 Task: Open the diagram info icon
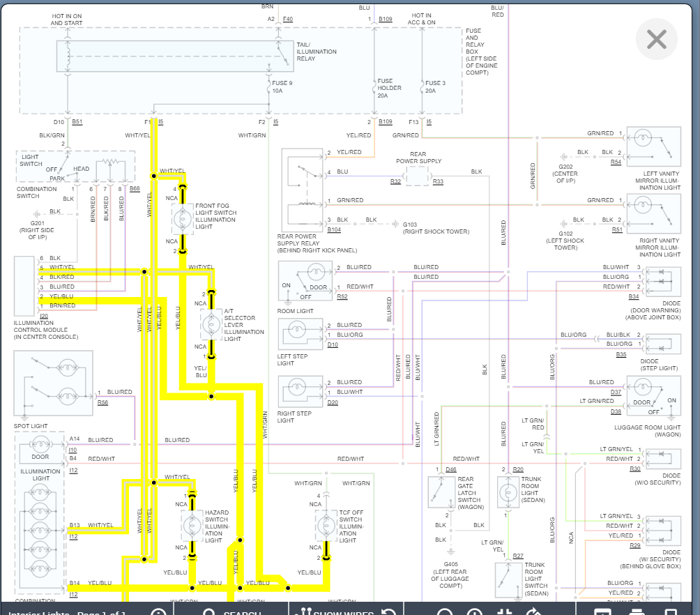158,612
